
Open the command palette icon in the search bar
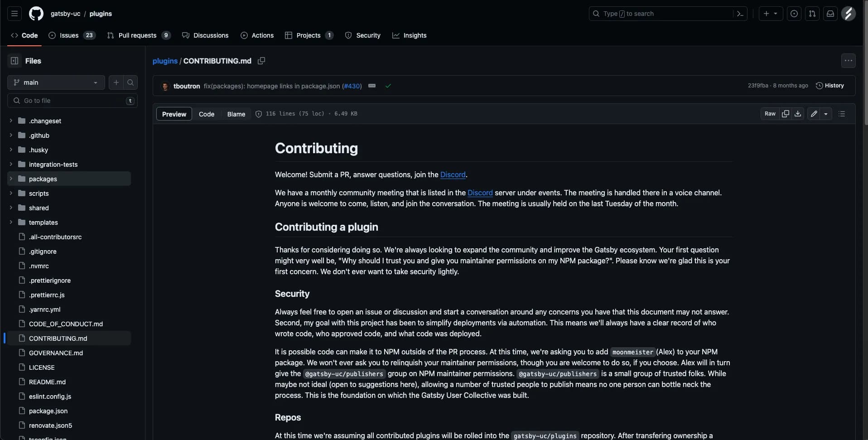[740, 14]
